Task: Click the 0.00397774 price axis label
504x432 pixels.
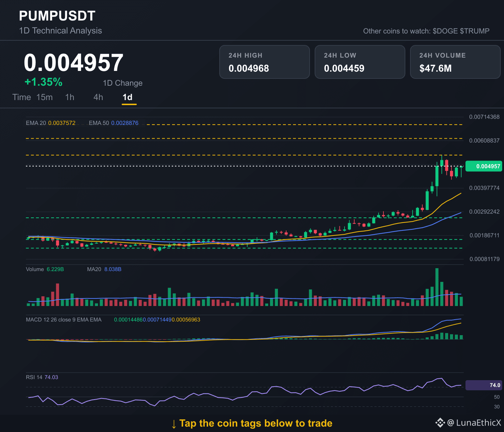Action: coord(484,188)
